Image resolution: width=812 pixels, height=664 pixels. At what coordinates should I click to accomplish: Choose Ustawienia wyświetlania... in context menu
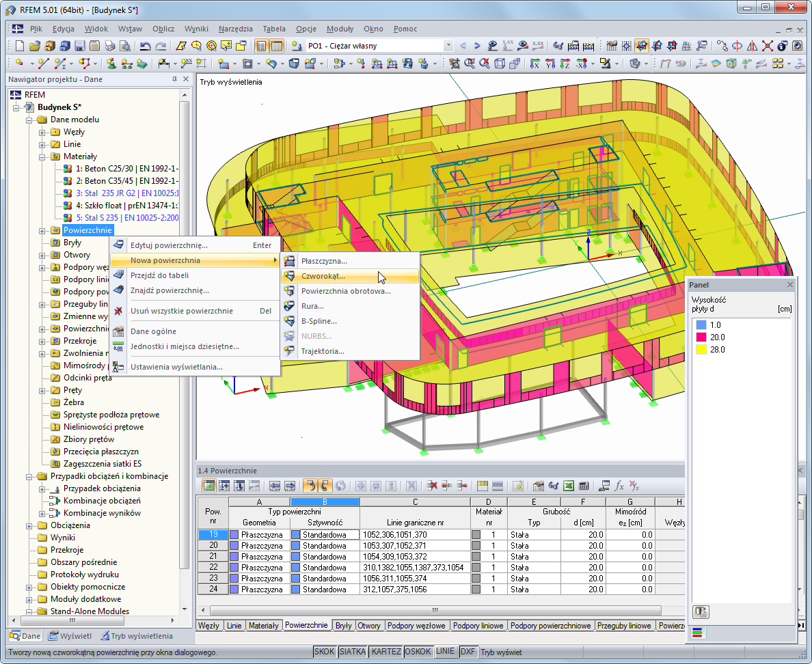(x=195, y=367)
